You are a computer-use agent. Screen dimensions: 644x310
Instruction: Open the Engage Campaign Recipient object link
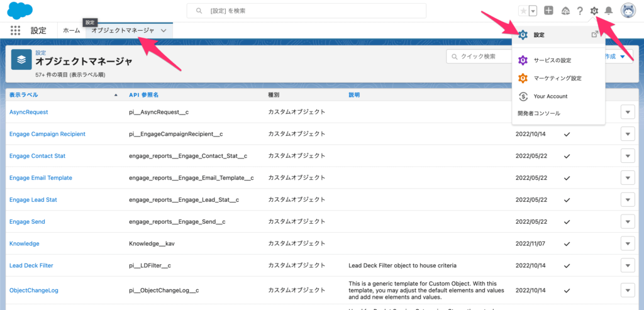pos(47,134)
